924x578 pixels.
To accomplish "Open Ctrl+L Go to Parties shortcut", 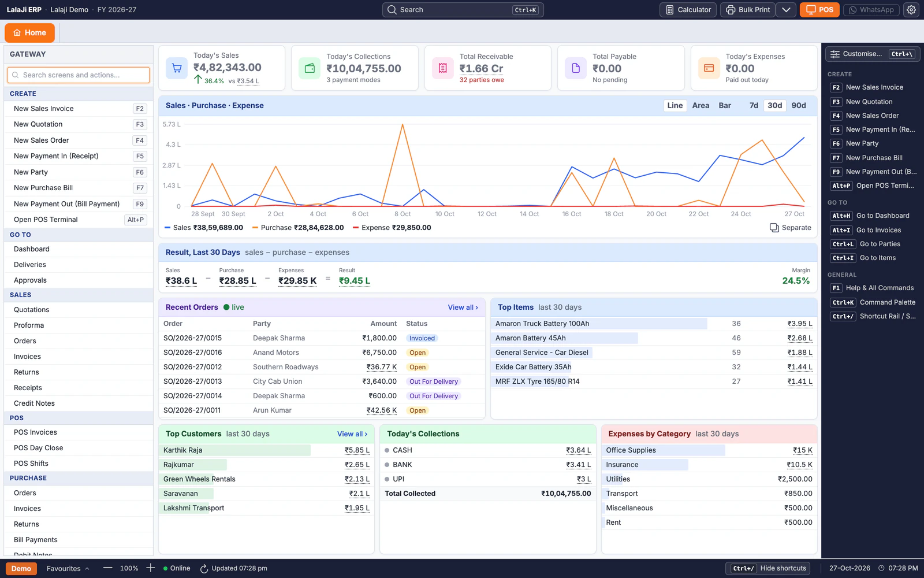I will coord(873,244).
